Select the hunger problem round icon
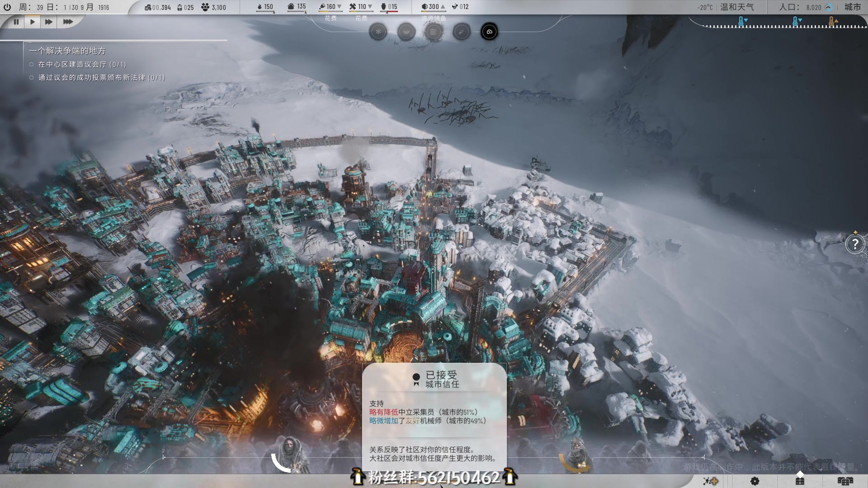868x488 pixels. tap(406, 32)
